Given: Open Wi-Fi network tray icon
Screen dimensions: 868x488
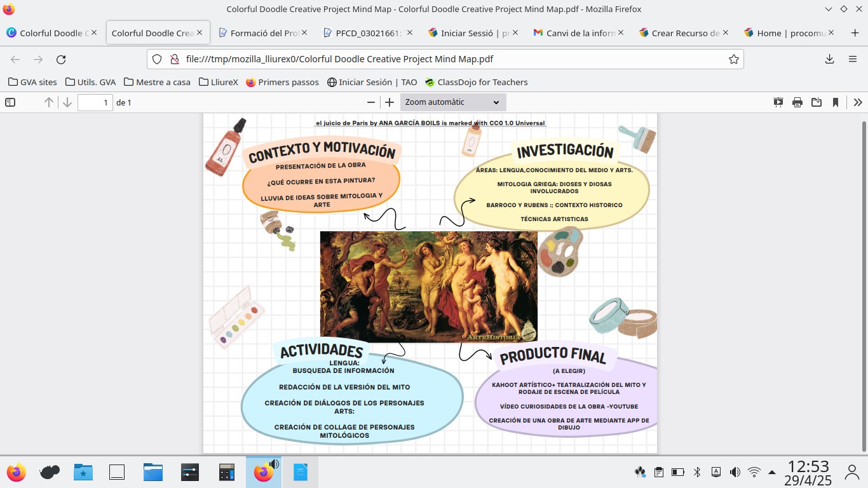Looking at the screenshot, I should [x=754, y=472].
